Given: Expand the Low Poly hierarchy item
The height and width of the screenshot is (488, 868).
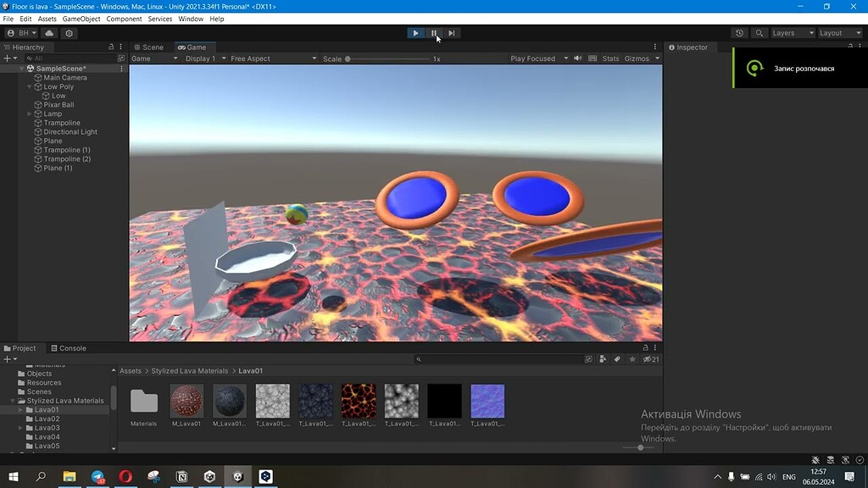Looking at the screenshot, I should tap(29, 86).
